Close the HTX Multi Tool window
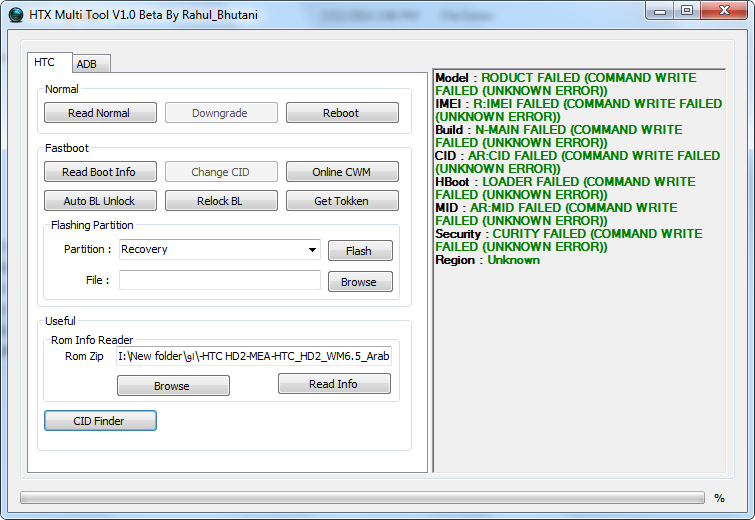This screenshot has height=520, width=755. point(725,11)
